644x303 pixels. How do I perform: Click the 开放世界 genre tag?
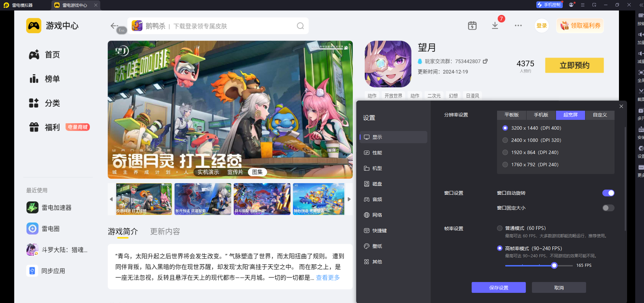coord(393,96)
